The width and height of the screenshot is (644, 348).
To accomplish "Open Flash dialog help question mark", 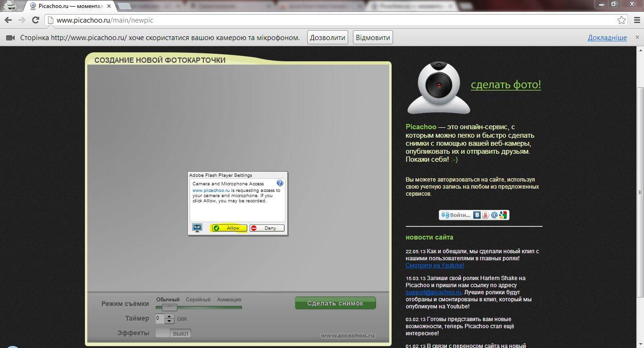I will pos(280,183).
